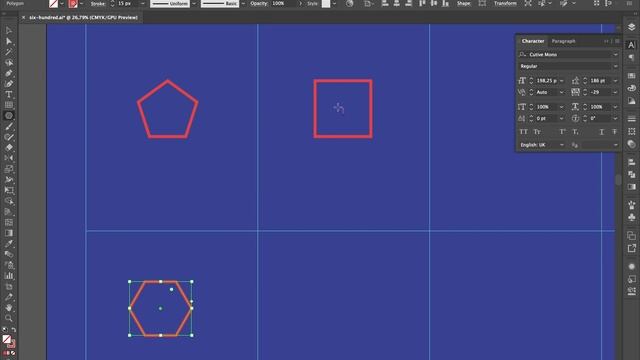Toggle Superscript in Character panel
The width and height of the screenshot is (640, 360).
[562, 132]
